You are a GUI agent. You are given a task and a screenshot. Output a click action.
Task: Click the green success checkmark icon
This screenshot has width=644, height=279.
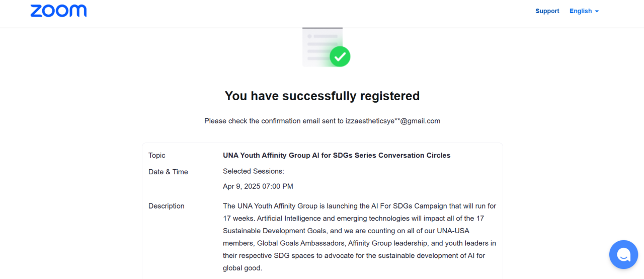coord(340,56)
